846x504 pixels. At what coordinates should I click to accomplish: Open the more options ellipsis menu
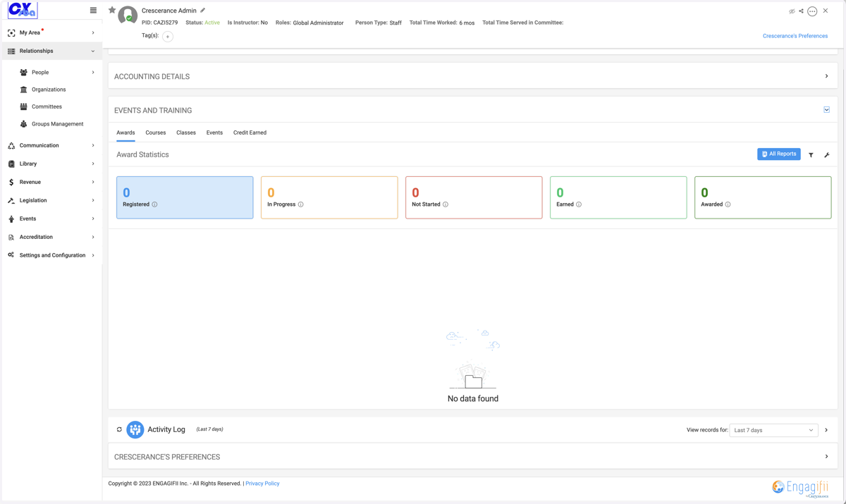pos(812,11)
